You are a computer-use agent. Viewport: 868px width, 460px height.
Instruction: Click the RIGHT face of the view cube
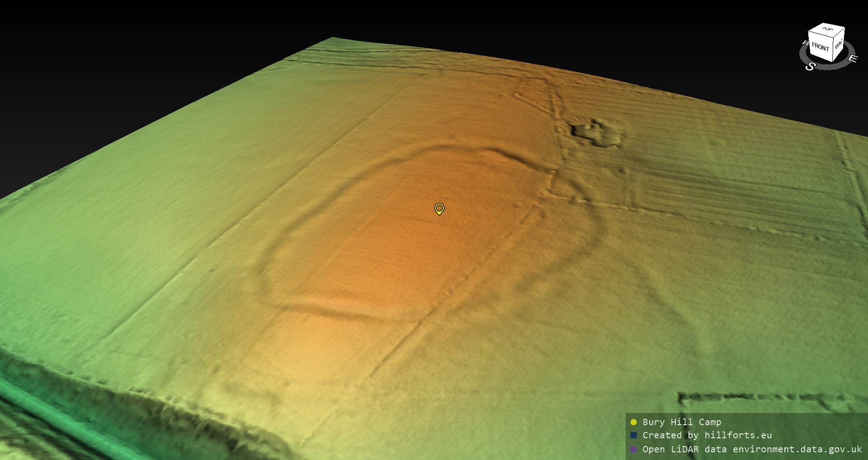click(x=839, y=44)
